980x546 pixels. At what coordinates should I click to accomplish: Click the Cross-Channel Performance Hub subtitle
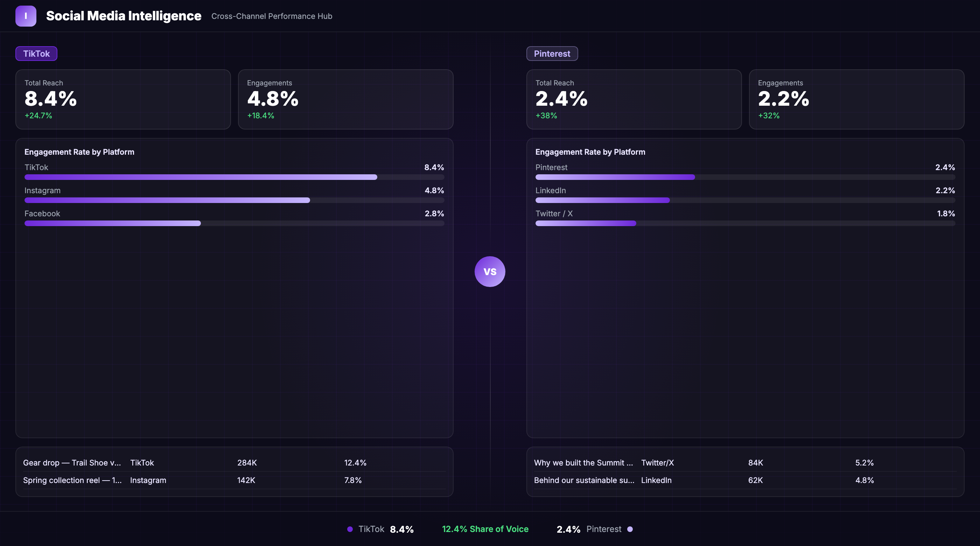pyautogui.click(x=272, y=16)
